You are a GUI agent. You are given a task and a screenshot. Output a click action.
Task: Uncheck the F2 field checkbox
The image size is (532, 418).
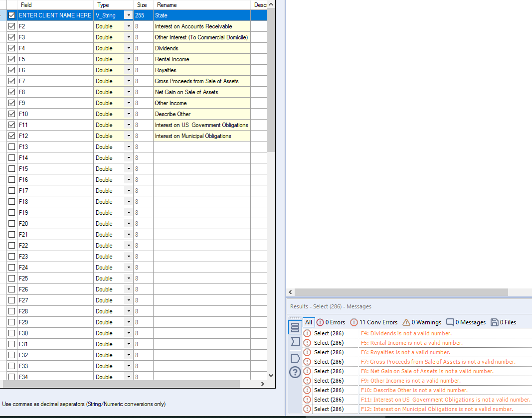tap(11, 26)
